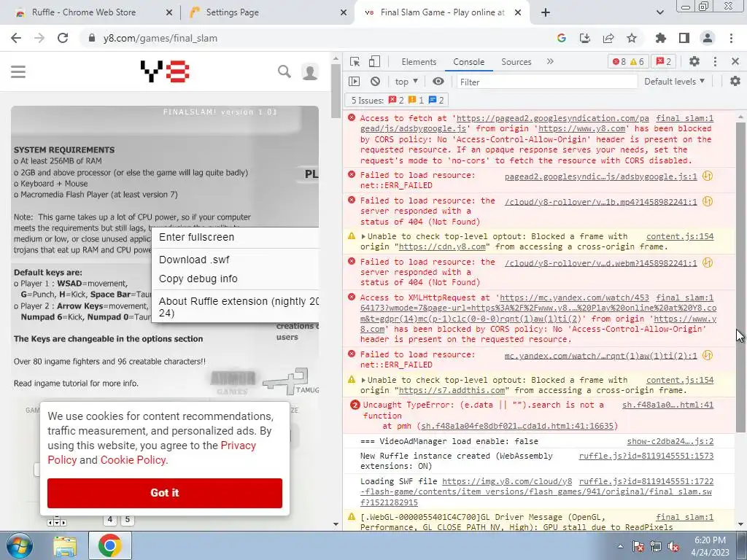Create a live expression with eye icon
Viewport: 747px width, 560px height.
pos(438,82)
